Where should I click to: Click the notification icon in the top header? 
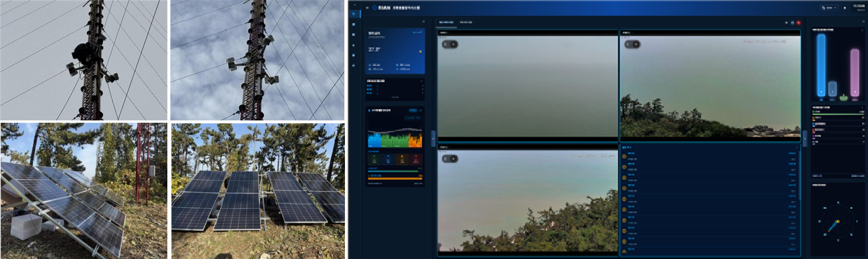click(845, 8)
